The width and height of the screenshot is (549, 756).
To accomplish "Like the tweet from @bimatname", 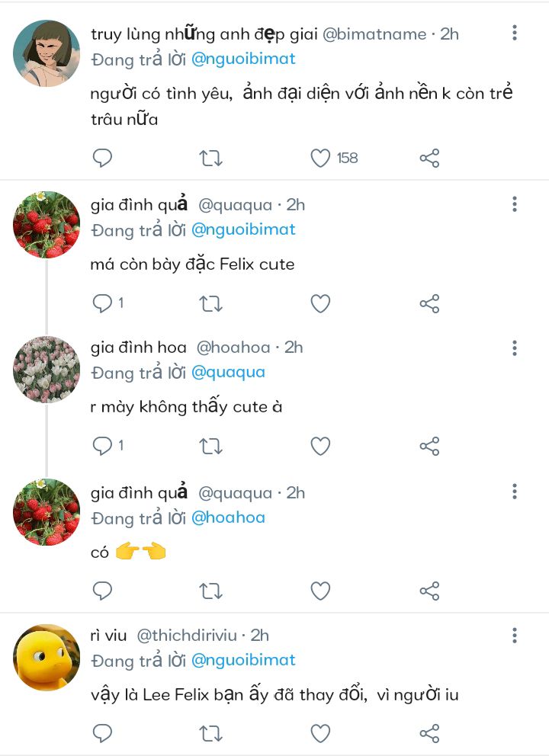I will (x=321, y=159).
